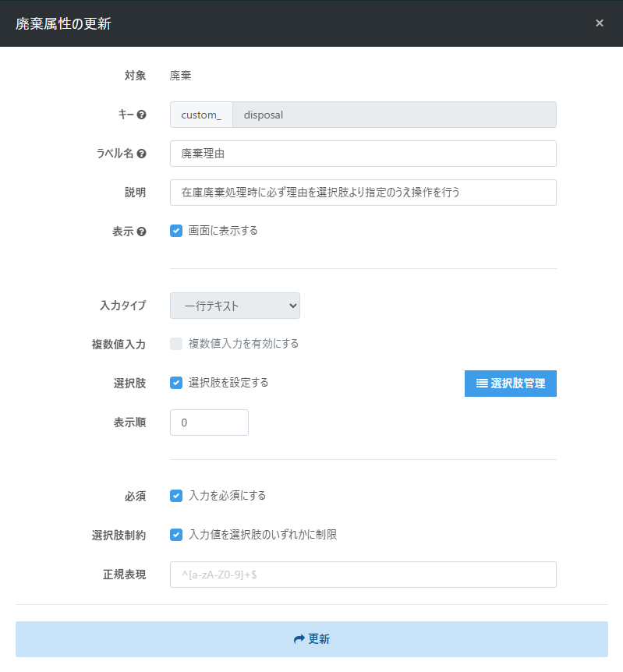Submit changes with the 更新 button

click(312, 639)
